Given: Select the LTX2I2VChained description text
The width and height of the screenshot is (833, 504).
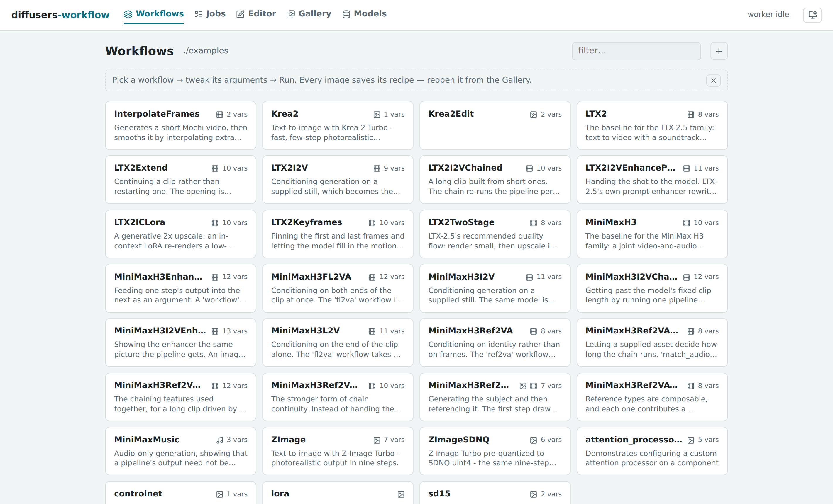Looking at the screenshot, I should point(494,186).
